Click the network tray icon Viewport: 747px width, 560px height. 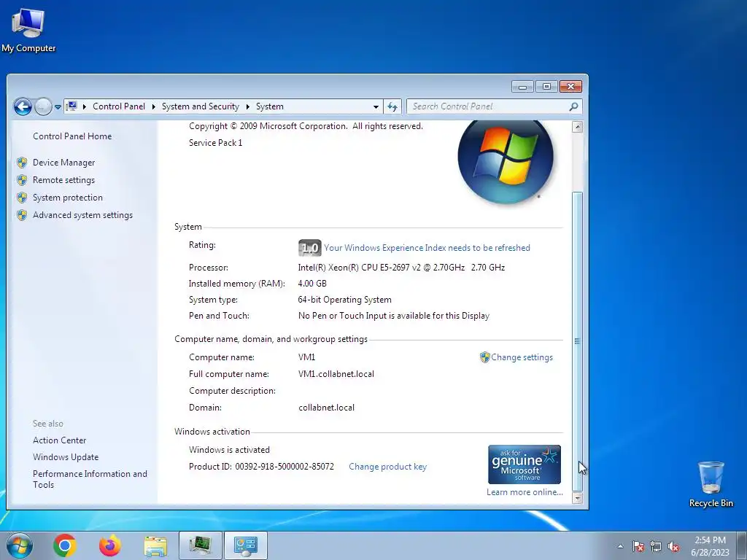656,546
